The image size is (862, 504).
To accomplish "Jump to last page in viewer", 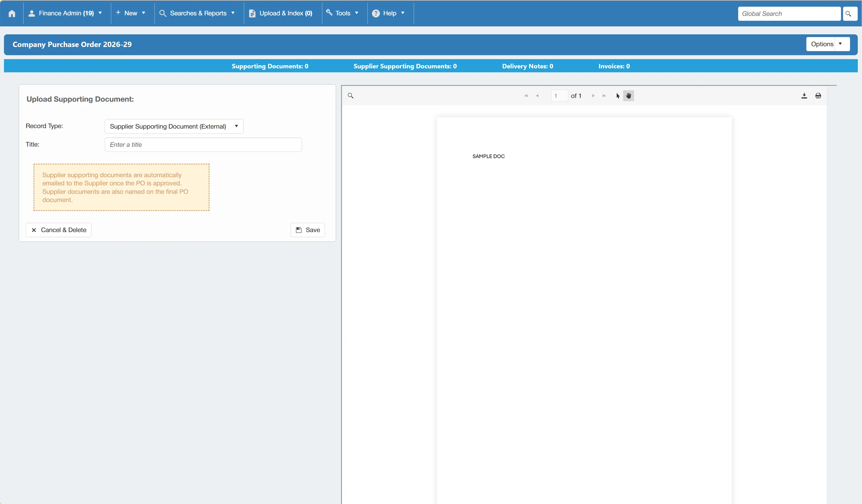I will tap(604, 96).
